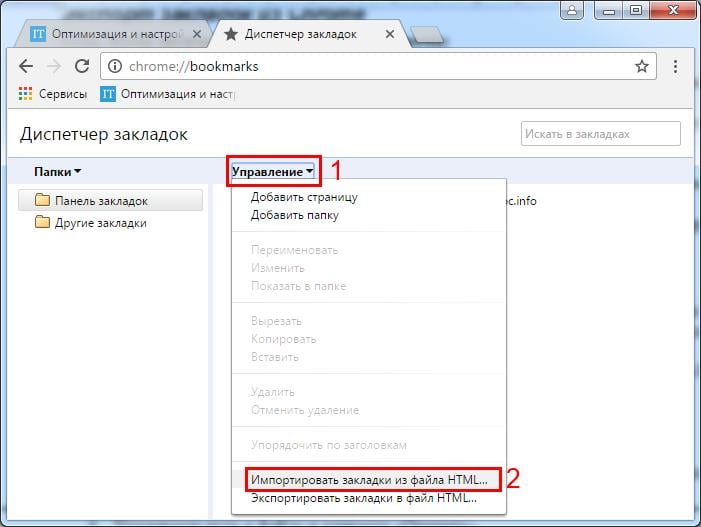Select Добавить страницу menu item
701x527 pixels.
point(304,197)
